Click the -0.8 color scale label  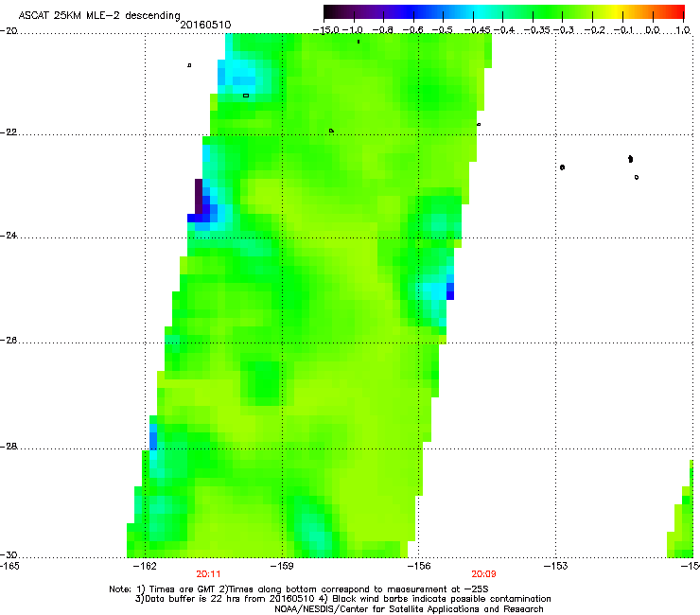(383, 30)
